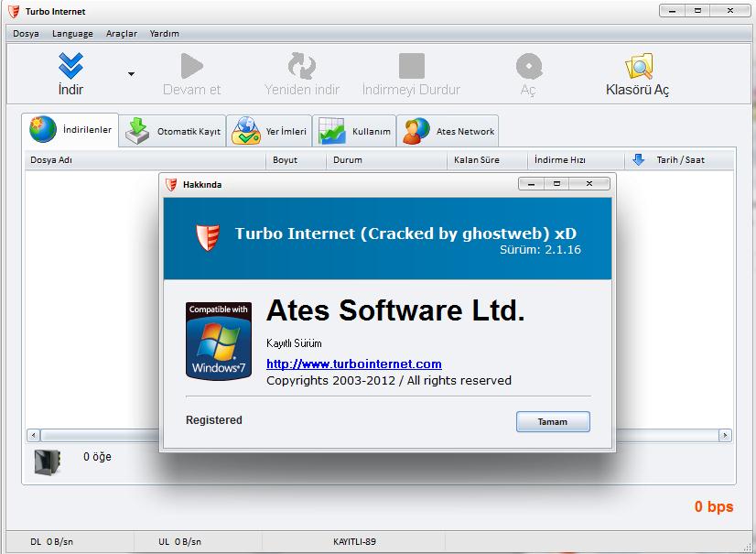The width and height of the screenshot is (756, 554).
Task: Open the Klasörü Aç folder icon
Action: pyautogui.click(x=638, y=66)
